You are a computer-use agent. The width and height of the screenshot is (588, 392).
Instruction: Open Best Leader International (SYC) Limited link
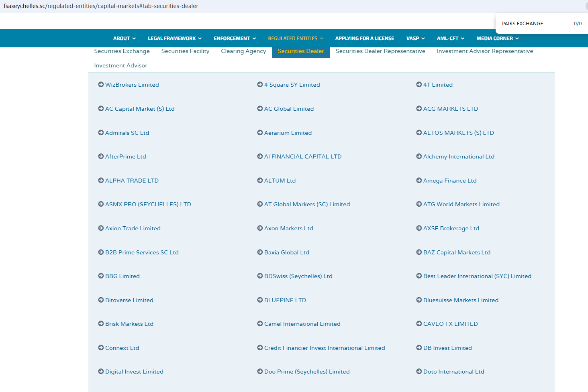click(x=477, y=276)
